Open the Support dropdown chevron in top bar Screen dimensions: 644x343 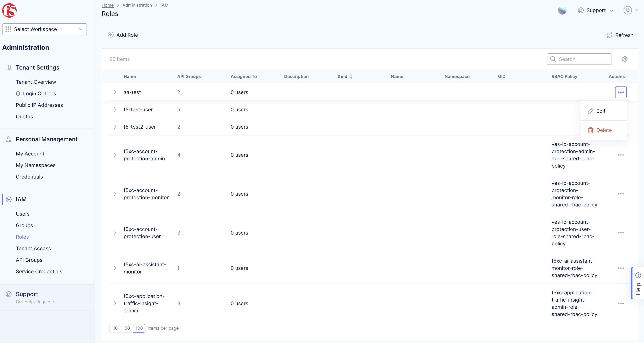coord(612,10)
